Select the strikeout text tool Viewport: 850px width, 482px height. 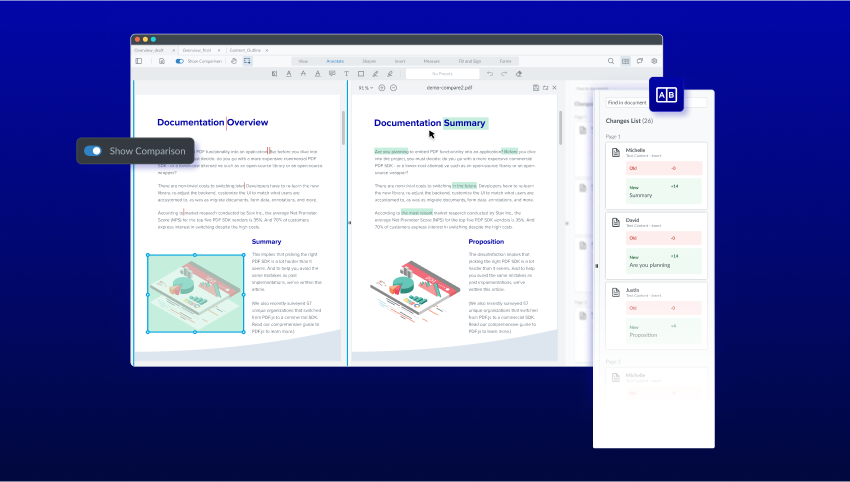[303, 74]
